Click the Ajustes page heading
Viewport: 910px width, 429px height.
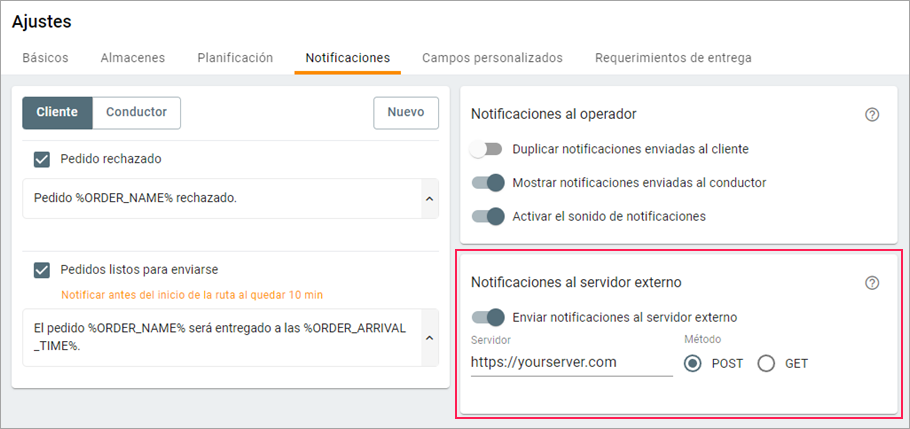[x=42, y=22]
